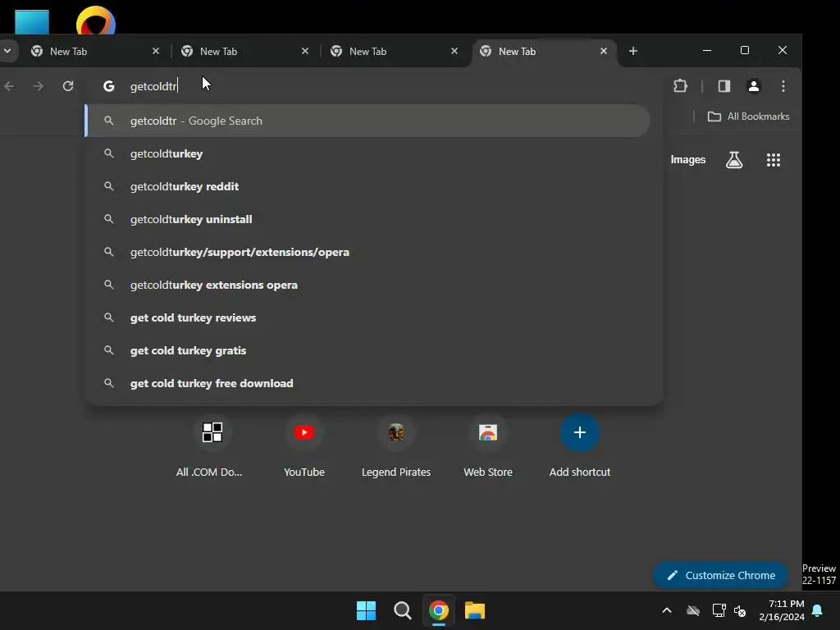This screenshot has width=840, height=630.
Task: Click the Google G icon in address bar
Action: click(109, 86)
